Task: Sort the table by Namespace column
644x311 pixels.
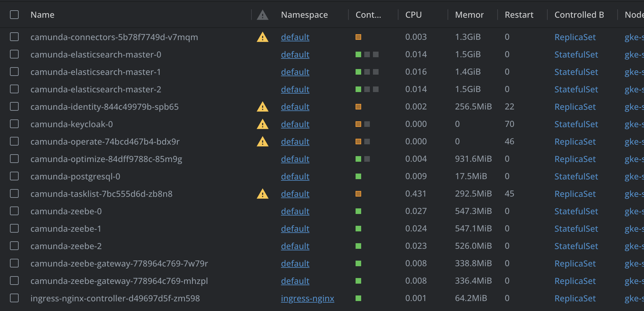Action: pos(304,15)
